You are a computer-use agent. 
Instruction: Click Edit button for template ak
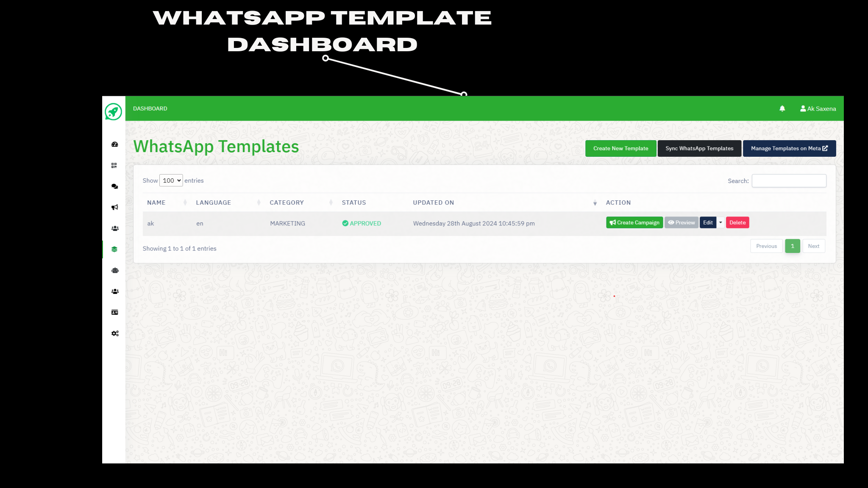tap(708, 222)
